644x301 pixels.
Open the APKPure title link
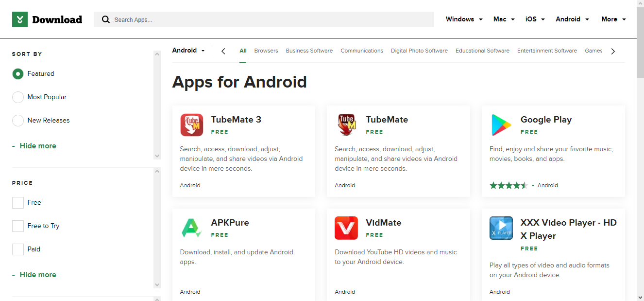(x=230, y=223)
